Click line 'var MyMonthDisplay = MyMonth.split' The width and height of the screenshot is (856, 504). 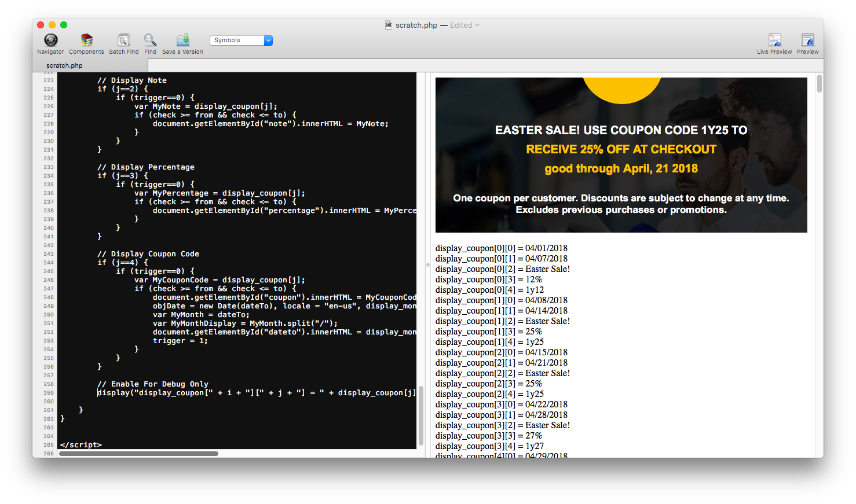245,323
